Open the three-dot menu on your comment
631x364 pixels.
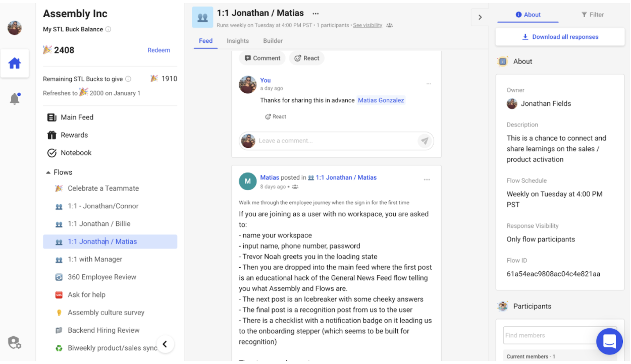(x=429, y=84)
